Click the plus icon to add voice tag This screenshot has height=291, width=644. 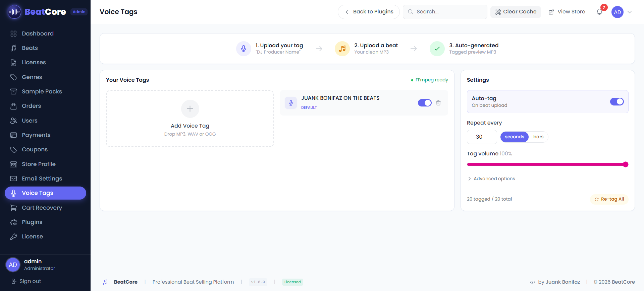(x=190, y=109)
